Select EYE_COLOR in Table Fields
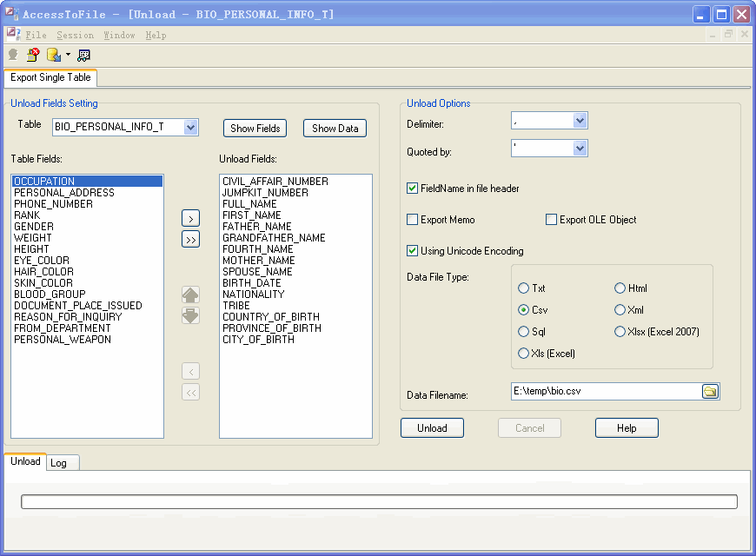Screen dimensions: 756x556 click(87, 261)
